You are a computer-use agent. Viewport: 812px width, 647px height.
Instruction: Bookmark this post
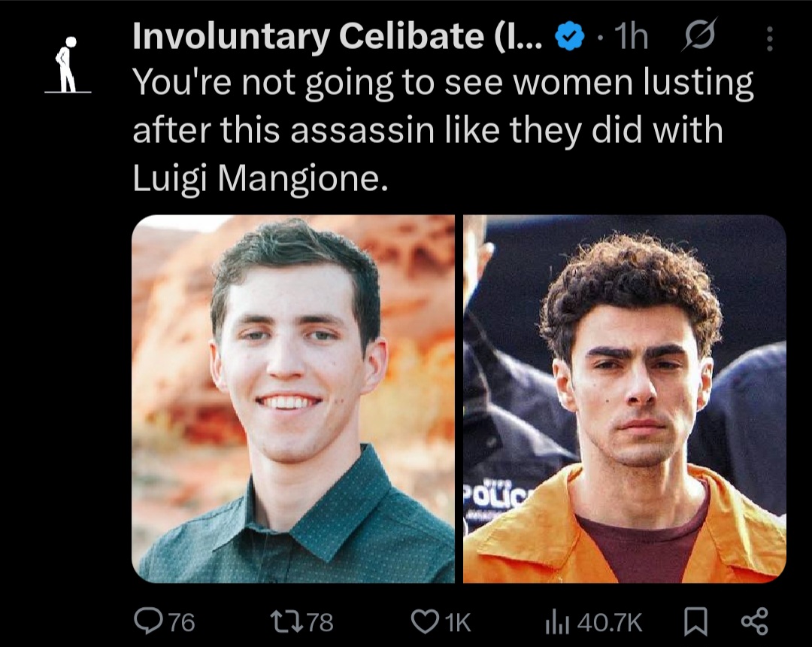(695, 621)
